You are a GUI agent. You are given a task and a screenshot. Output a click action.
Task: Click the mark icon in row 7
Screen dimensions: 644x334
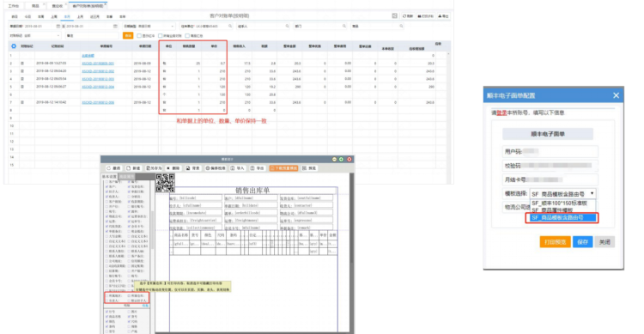tap(22, 102)
